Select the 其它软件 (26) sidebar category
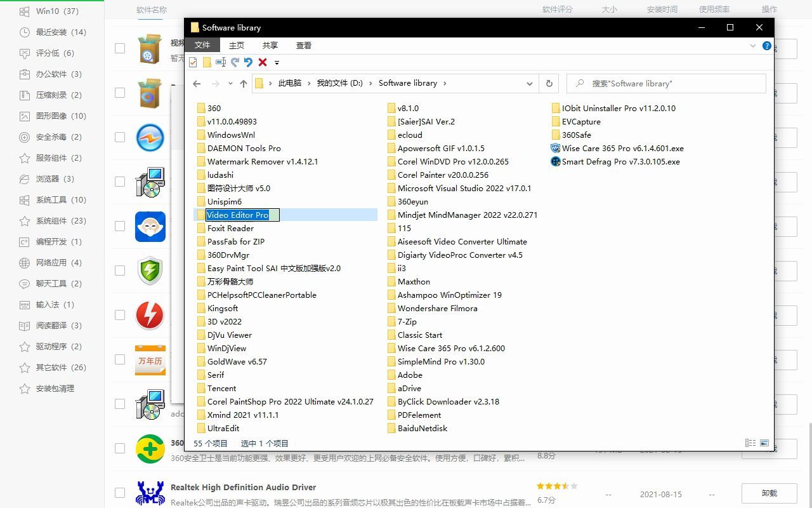Image resolution: width=812 pixels, height=508 pixels. [53, 368]
